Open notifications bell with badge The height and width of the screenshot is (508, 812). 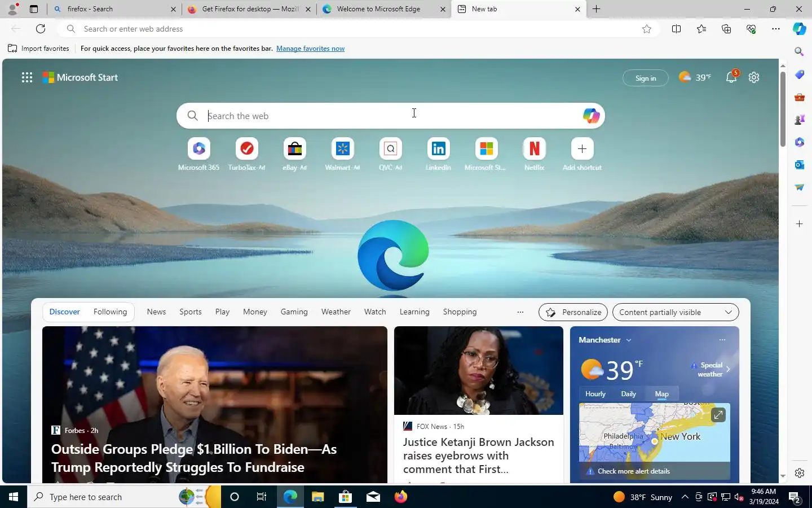tap(731, 77)
